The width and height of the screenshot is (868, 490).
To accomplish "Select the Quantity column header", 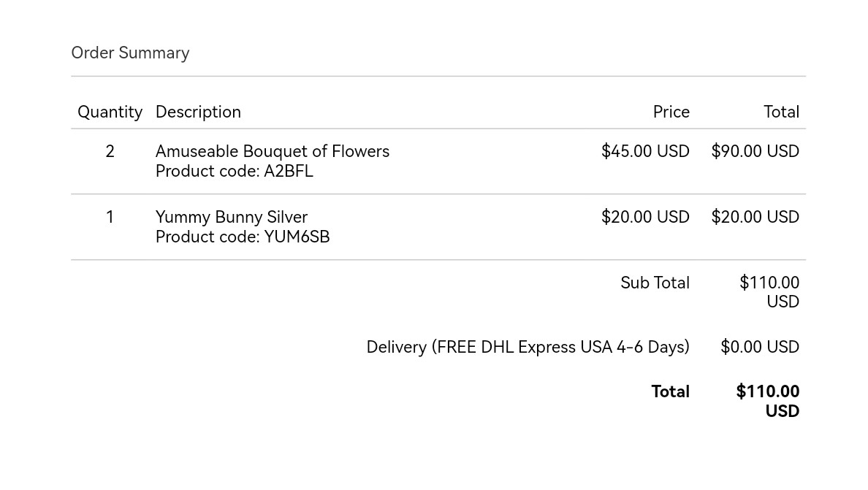I will [x=110, y=112].
